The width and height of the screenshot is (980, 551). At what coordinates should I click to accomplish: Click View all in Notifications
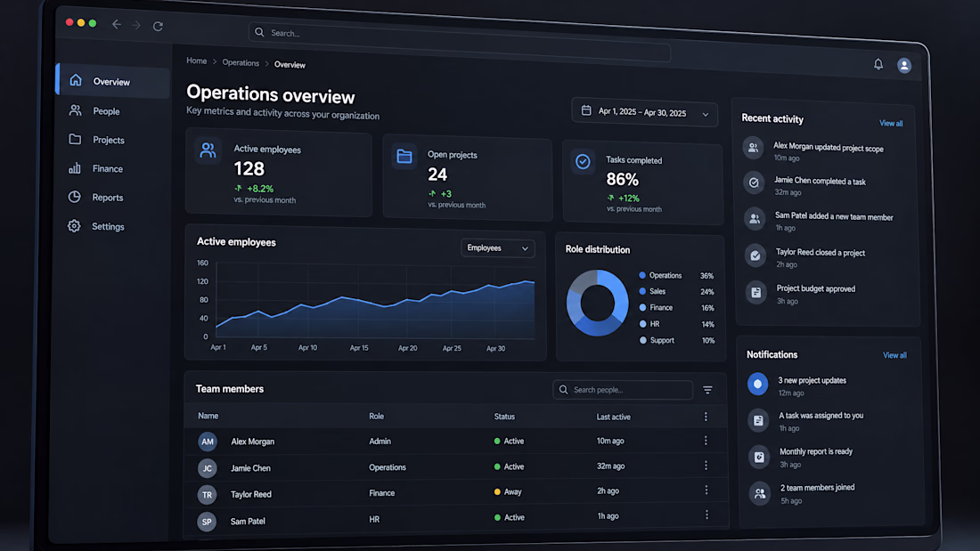pyautogui.click(x=894, y=355)
